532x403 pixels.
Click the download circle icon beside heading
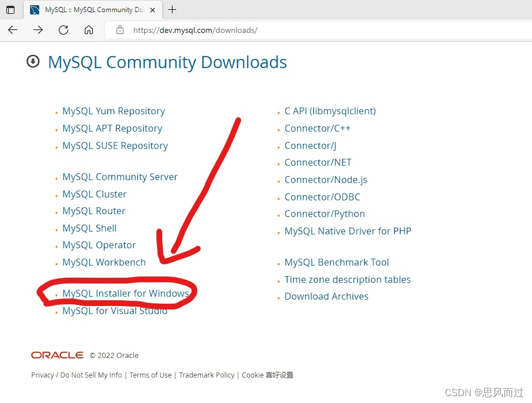click(x=33, y=61)
